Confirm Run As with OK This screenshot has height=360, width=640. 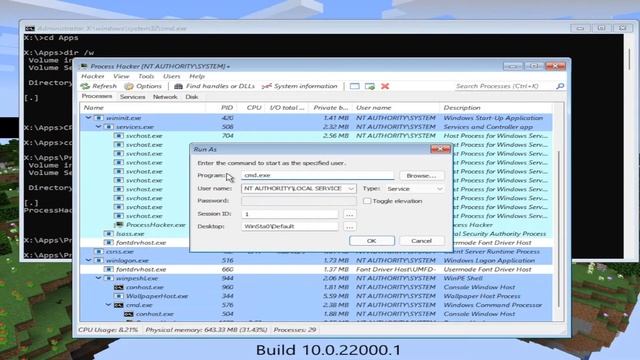pyautogui.click(x=371, y=241)
